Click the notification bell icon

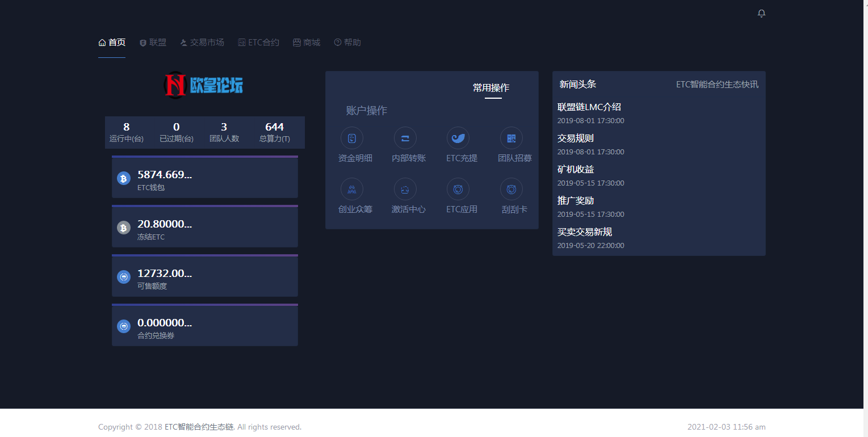click(x=761, y=12)
